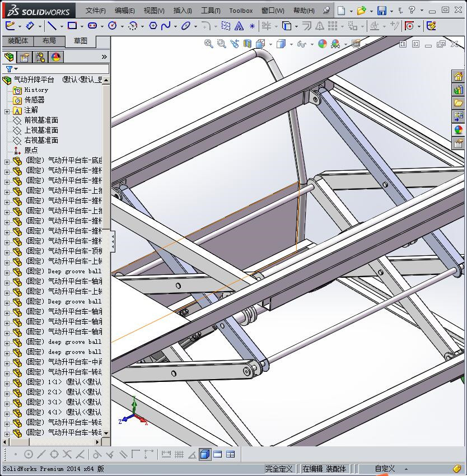467x476 pixels.
Task: Open the ConfigurationManager tab icon
Action: (40, 57)
